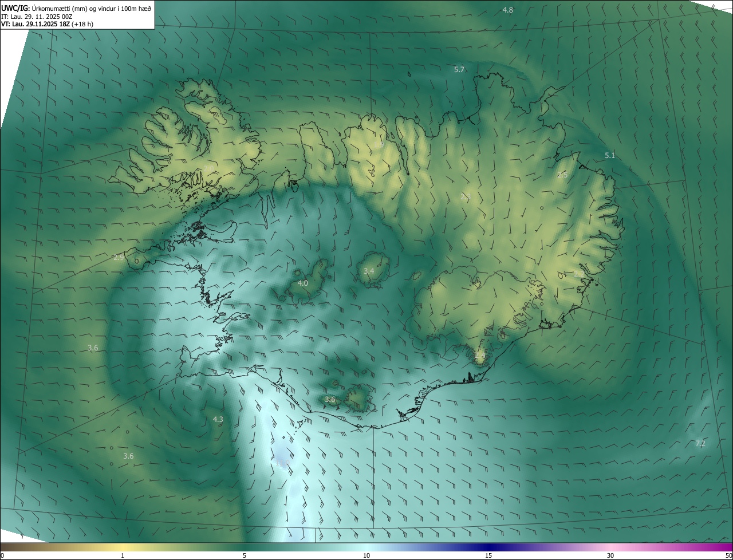The image size is (733, 560).
Task: Click the 2.5 value label on the map
Action: pyautogui.click(x=562, y=175)
